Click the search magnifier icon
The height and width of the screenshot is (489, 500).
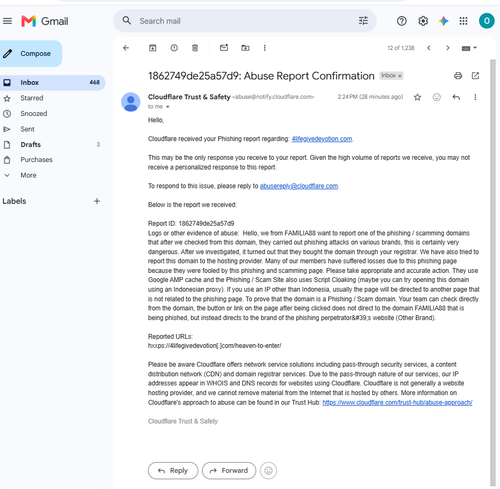127,21
